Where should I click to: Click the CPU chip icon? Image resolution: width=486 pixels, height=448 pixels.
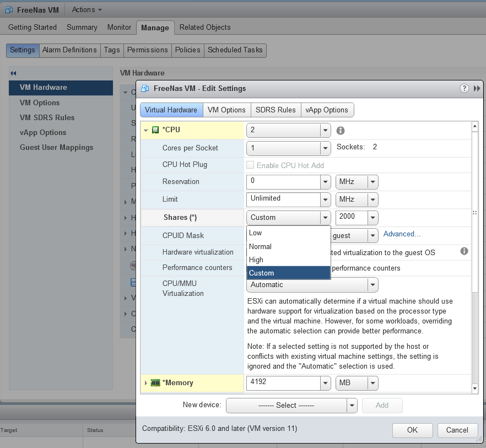point(155,129)
